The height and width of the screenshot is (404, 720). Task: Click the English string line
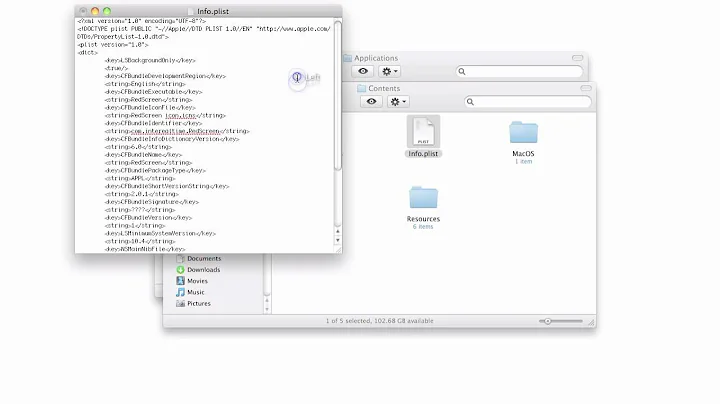145,84
